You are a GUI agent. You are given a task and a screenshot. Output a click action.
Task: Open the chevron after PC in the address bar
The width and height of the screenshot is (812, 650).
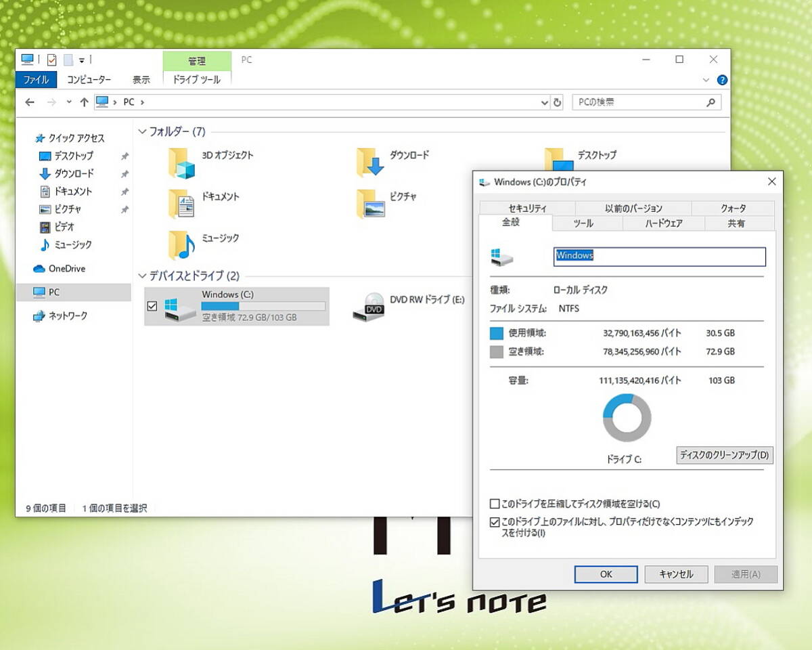pyautogui.click(x=142, y=102)
